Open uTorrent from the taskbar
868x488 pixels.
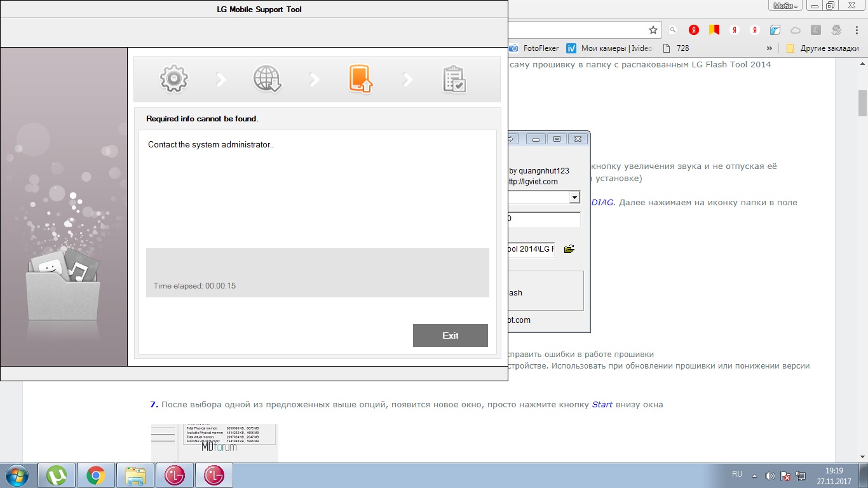point(57,475)
